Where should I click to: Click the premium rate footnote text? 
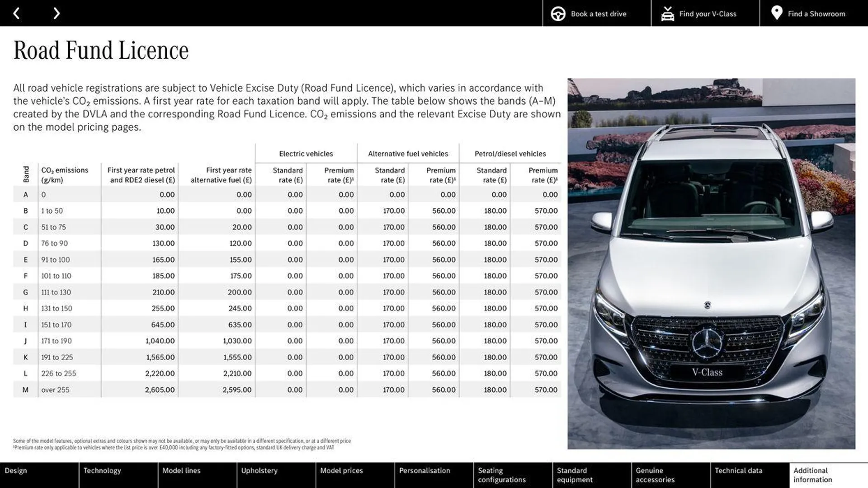[174, 448]
